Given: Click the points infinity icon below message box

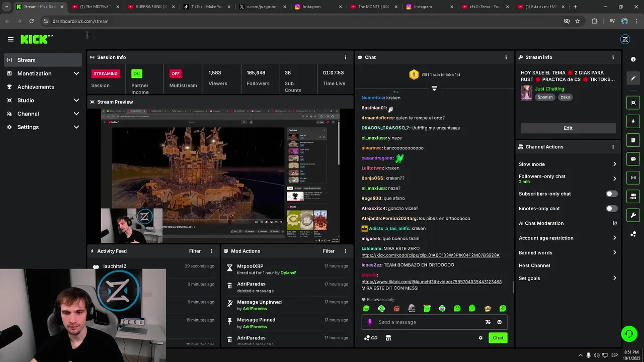Looking at the screenshot, I should pyautogui.click(x=371, y=338).
